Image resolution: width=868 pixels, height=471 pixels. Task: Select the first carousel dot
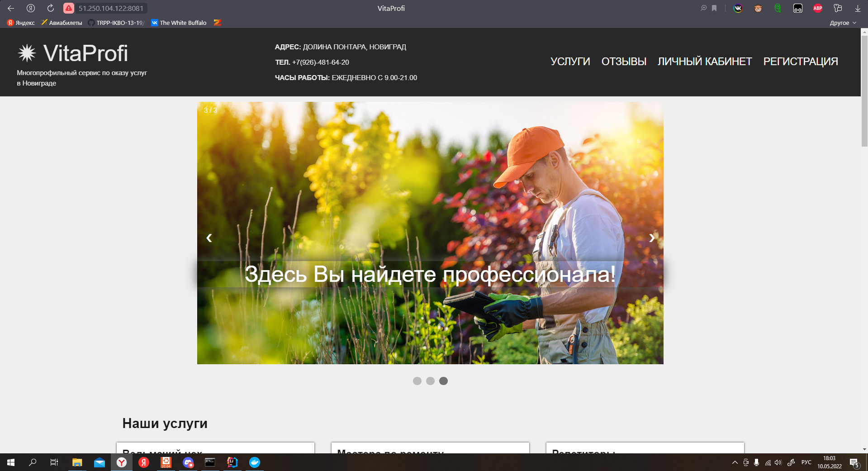tap(417, 381)
